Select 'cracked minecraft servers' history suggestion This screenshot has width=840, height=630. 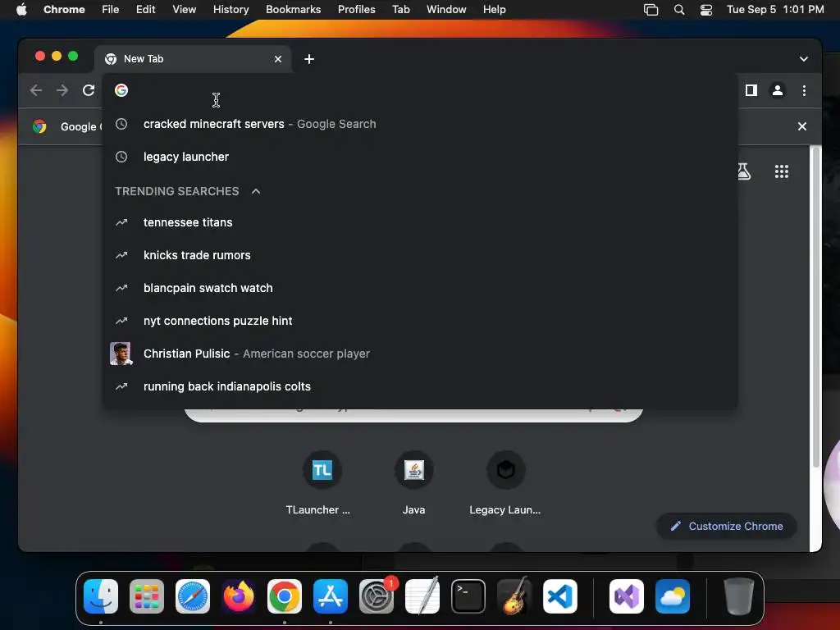pyautogui.click(x=420, y=125)
